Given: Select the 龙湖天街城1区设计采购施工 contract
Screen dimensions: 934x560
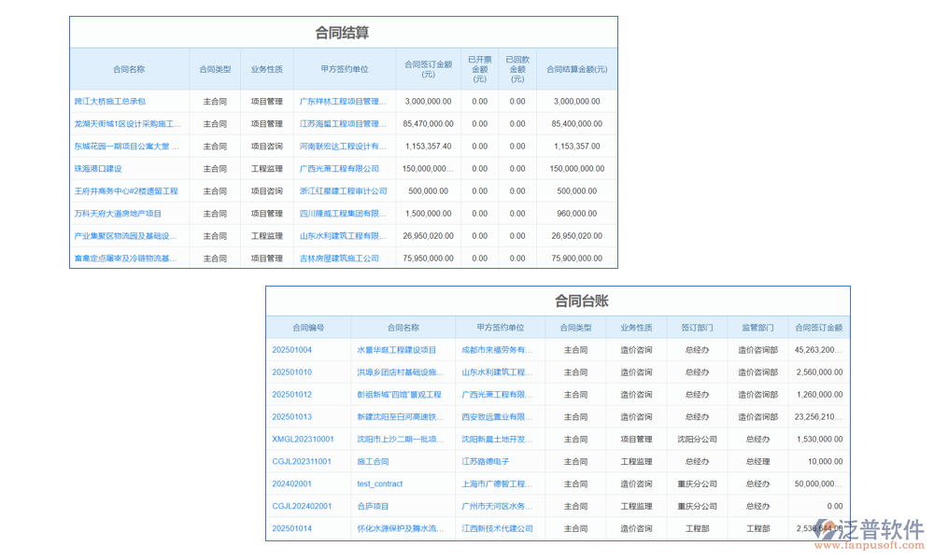Looking at the screenshot, I should click(126, 123).
